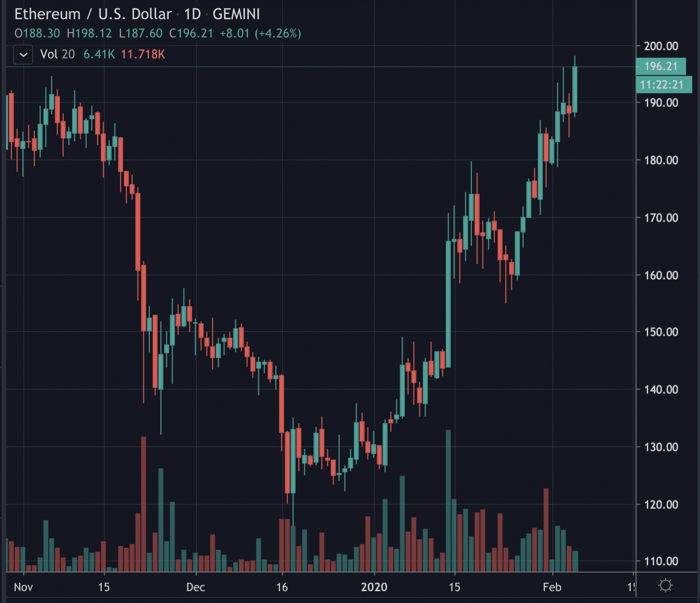Click the 6.41K volume value
The width and height of the screenshot is (700, 603).
tap(99, 54)
